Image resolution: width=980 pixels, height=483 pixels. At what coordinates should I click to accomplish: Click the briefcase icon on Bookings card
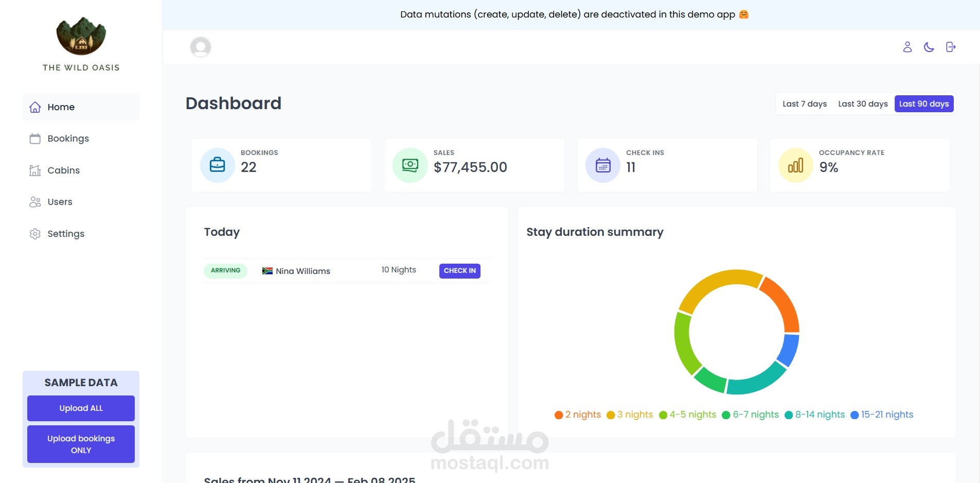click(218, 165)
